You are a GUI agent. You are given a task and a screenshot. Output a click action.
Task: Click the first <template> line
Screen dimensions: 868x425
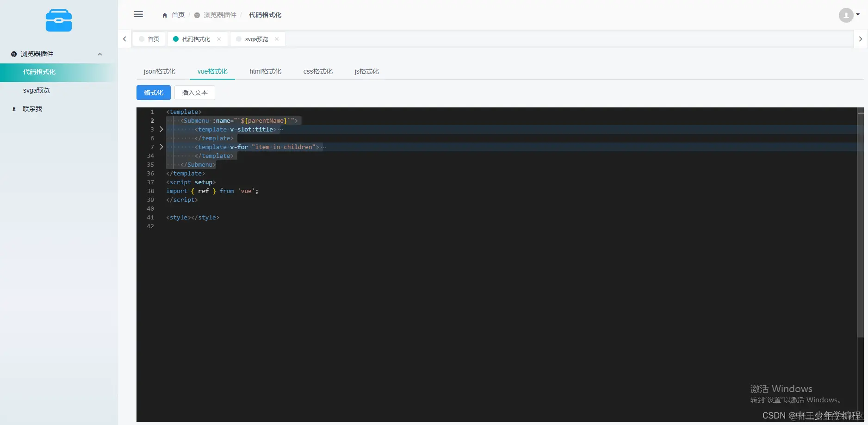pyautogui.click(x=184, y=112)
